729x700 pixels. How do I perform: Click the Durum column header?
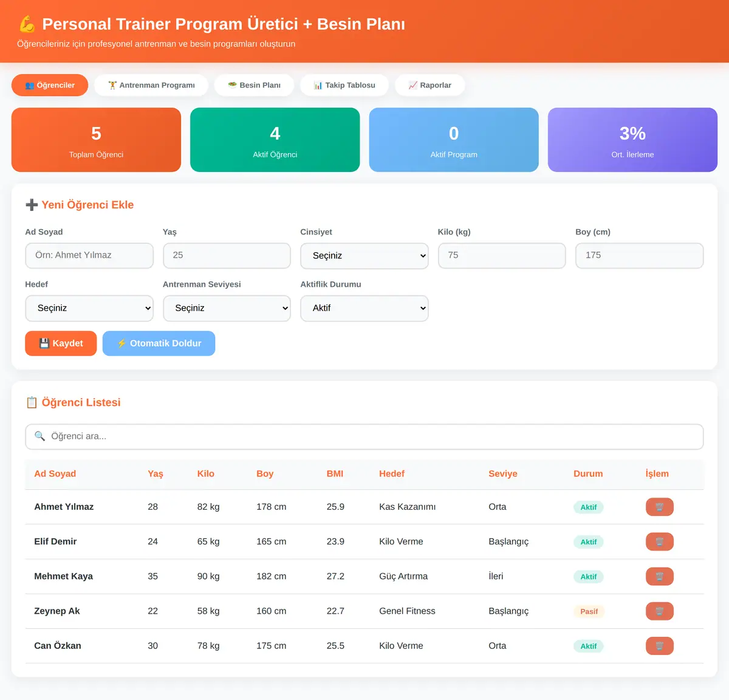pos(588,474)
